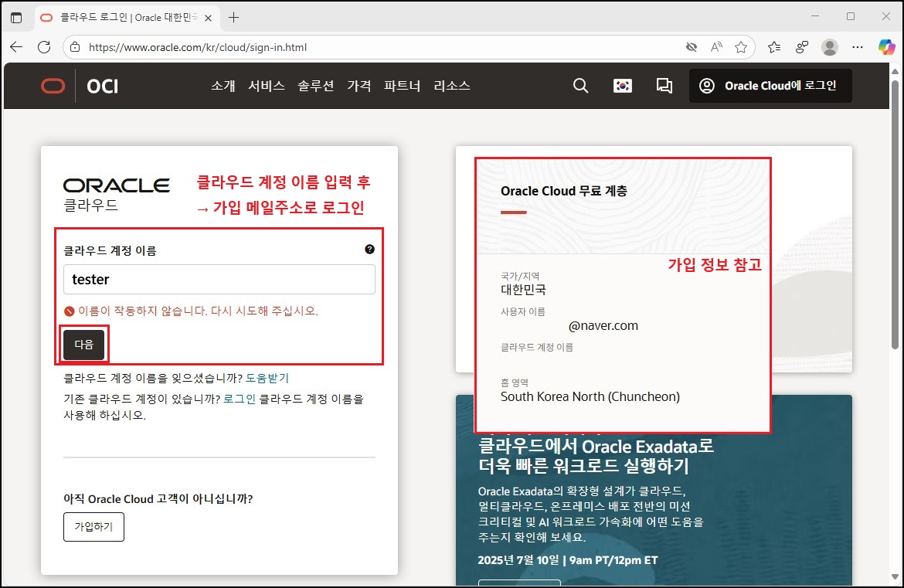This screenshot has height=588, width=904.
Task: Click the 가입하기 button
Action: 94,527
